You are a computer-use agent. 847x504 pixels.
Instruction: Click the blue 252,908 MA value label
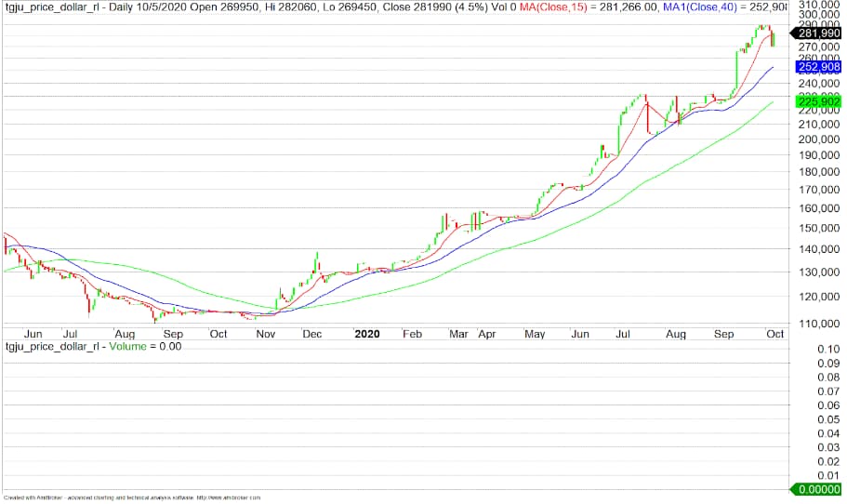818,67
